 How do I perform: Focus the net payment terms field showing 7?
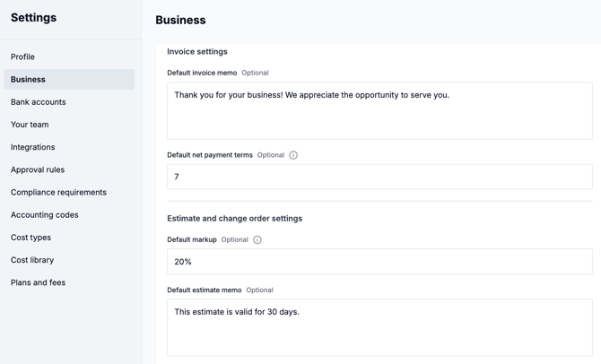[x=379, y=177]
